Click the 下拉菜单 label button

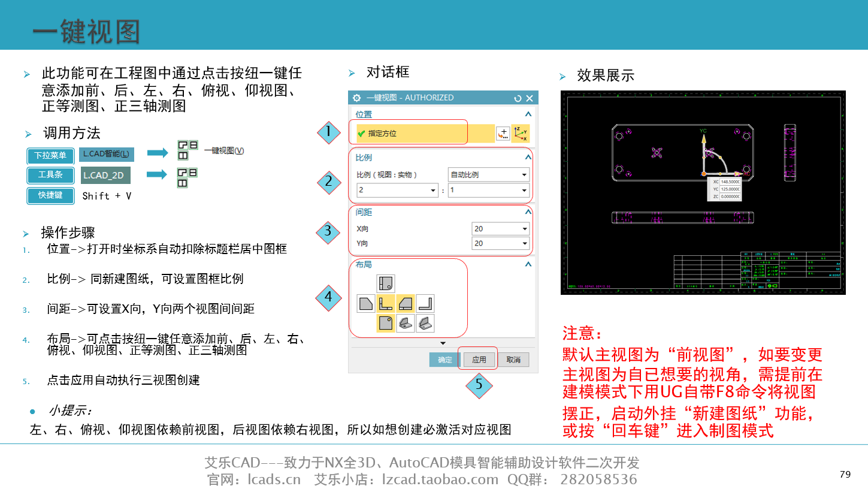(50, 156)
